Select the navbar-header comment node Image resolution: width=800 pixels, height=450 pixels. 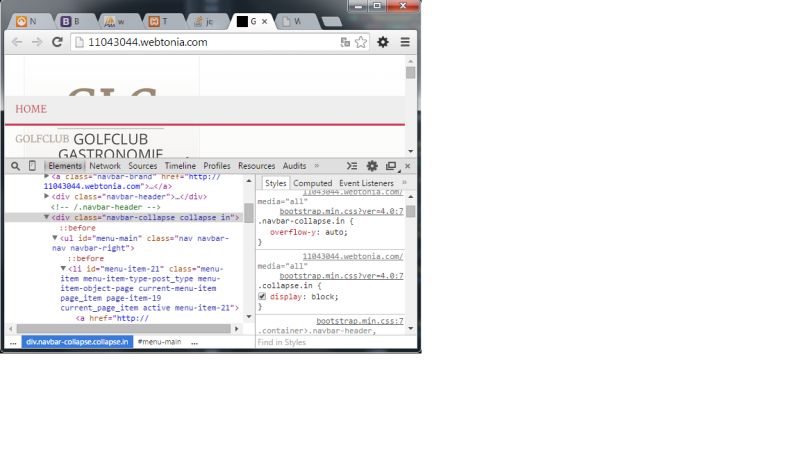click(x=106, y=207)
